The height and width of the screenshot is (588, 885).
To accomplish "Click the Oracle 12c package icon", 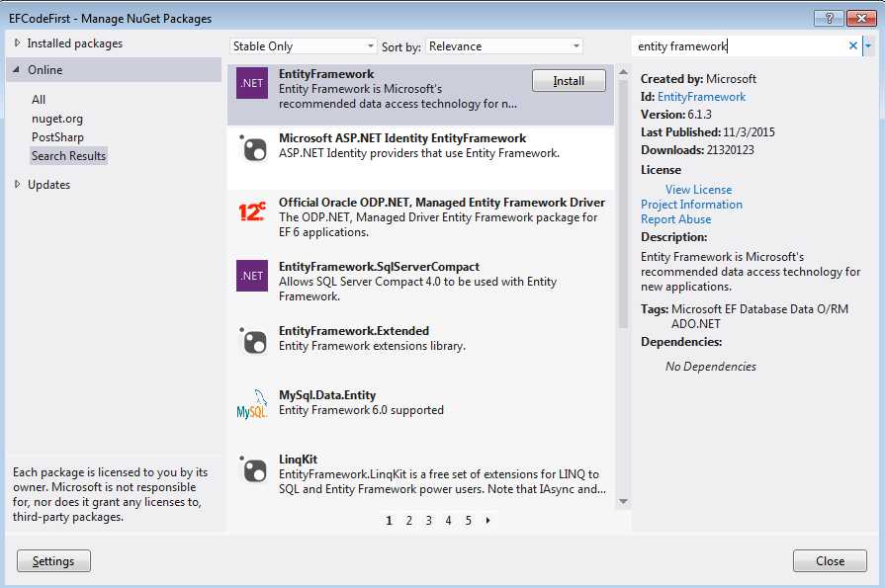I will pyautogui.click(x=252, y=211).
